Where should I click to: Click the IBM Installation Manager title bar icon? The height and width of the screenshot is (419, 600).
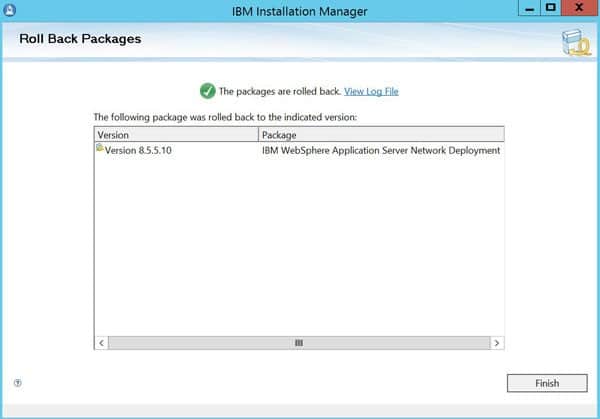[x=9, y=10]
